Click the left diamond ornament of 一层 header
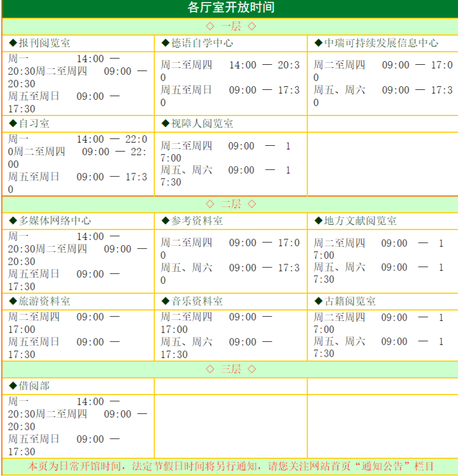This screenshot has height=476, width=458. 210,26
